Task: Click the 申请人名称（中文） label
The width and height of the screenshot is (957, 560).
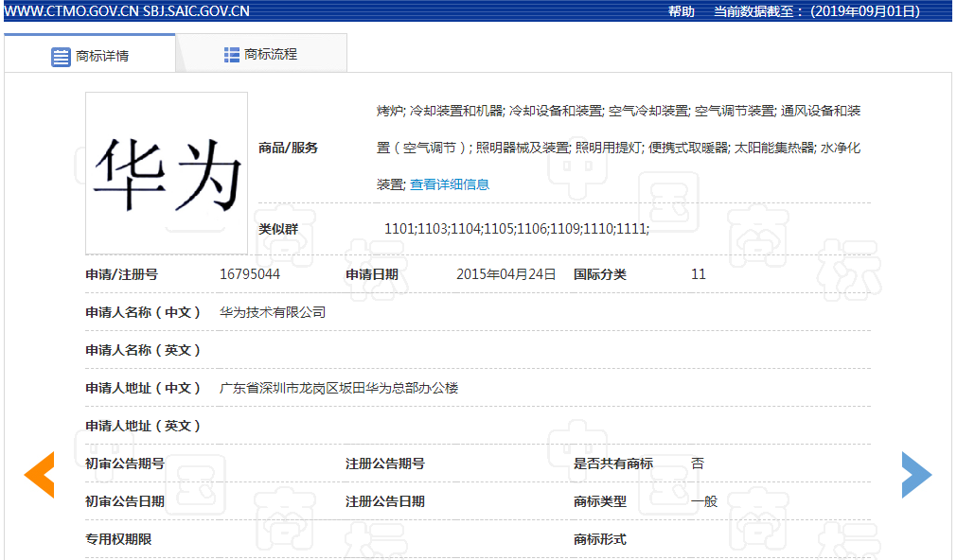Action: click(x=144, y=312)
